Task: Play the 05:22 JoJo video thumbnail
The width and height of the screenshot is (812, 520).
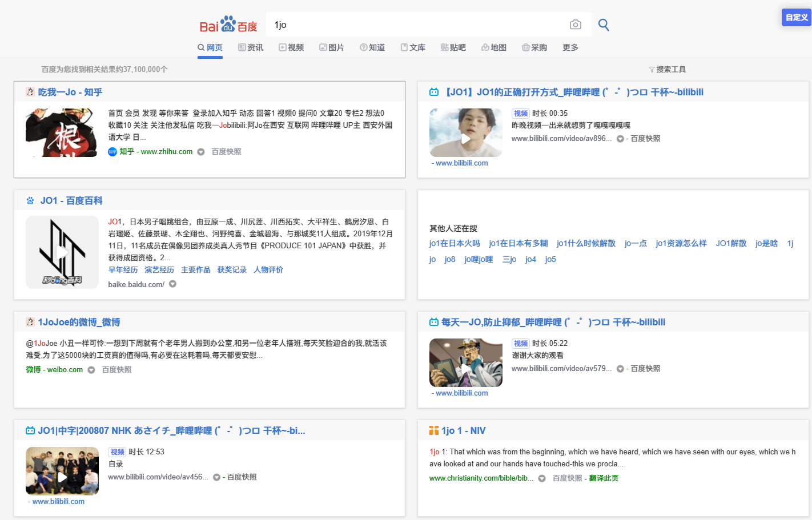Action: tap(466, 362)
